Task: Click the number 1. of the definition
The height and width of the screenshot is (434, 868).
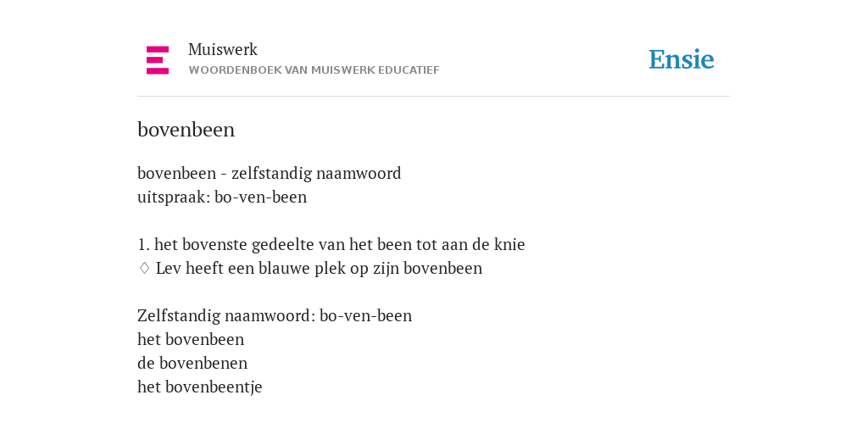Action: [x=143, y=244]
